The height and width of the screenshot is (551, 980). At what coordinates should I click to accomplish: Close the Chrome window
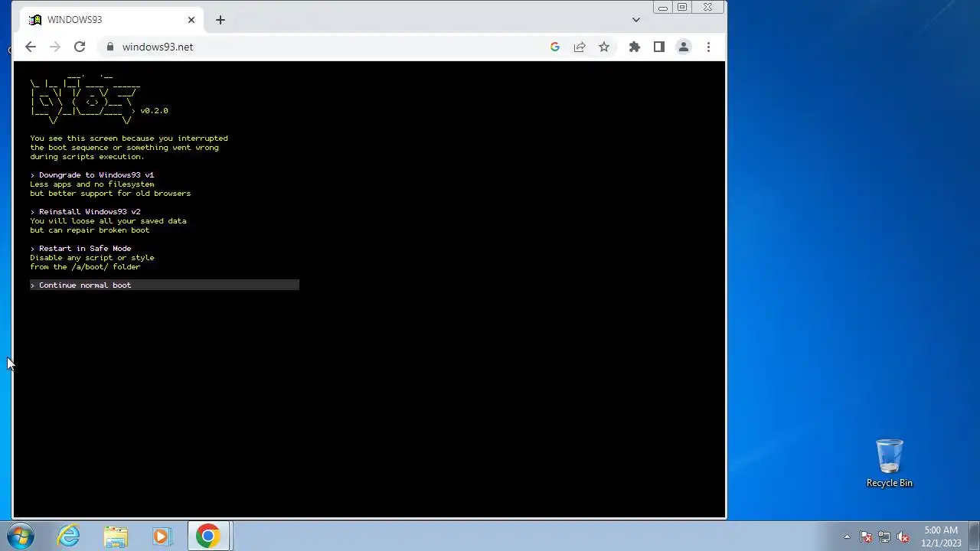[708, 8]
